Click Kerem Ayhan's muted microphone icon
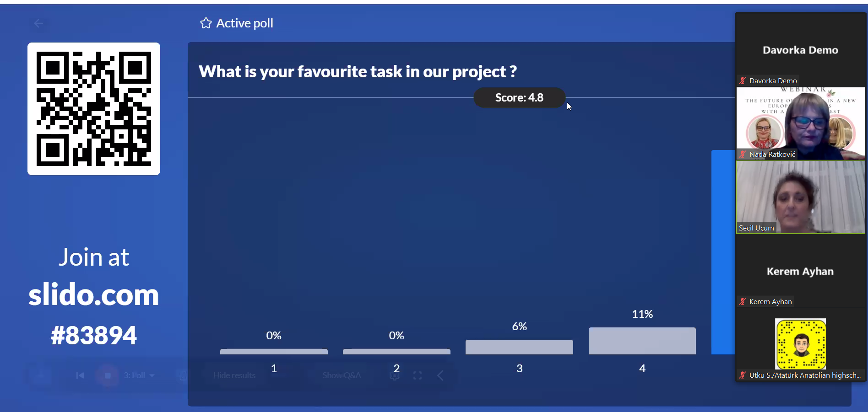Viewport: 868px width, 412px height. coord(743,301)
